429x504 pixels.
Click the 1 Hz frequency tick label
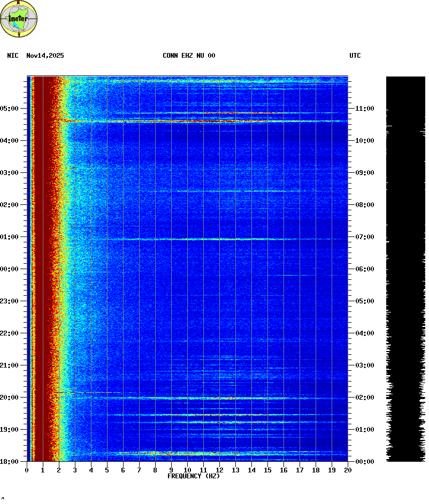point(43,470)
